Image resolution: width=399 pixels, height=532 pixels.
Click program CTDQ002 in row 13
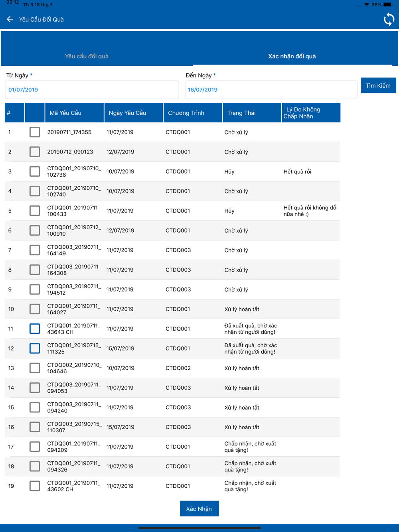pyautogui.click(x=178, y=368)
